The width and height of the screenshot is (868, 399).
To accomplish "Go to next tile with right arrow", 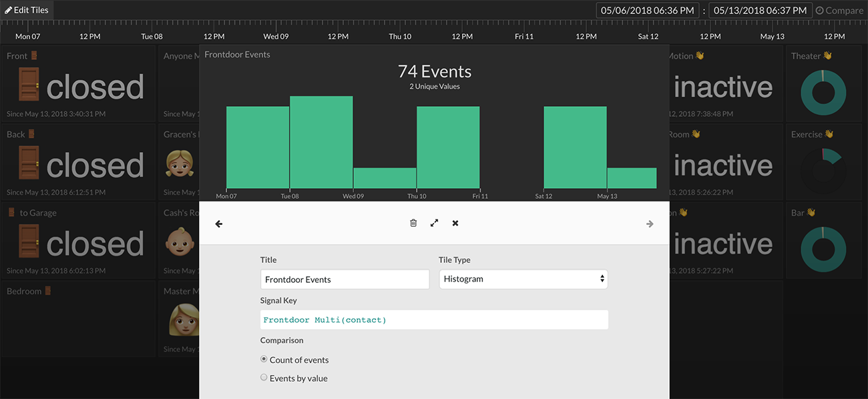I will pos(650,224).
